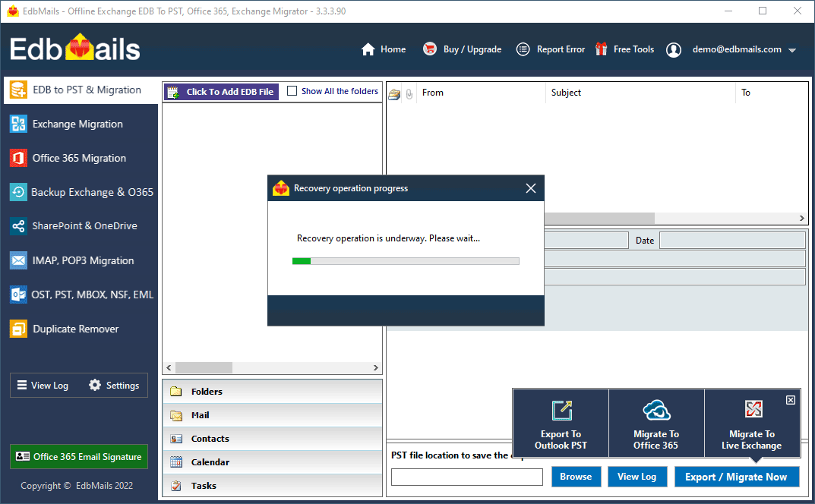Click the PST file location input field

click(467, 477)
